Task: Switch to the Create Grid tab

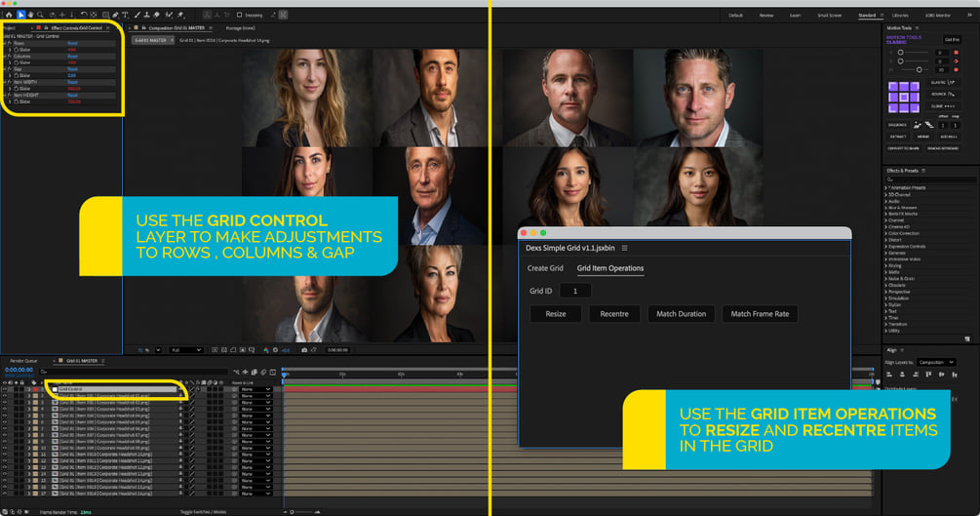Action: point(545,267)
